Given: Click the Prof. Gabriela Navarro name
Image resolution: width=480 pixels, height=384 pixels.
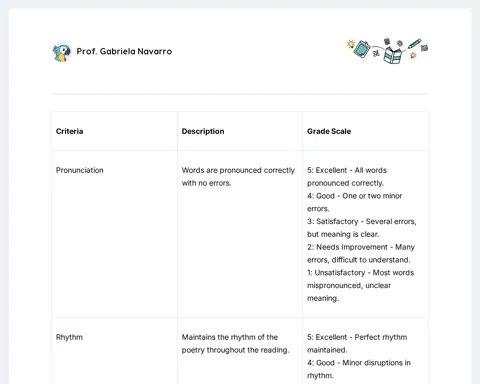Looking at the screenshot, I should 124,51.
